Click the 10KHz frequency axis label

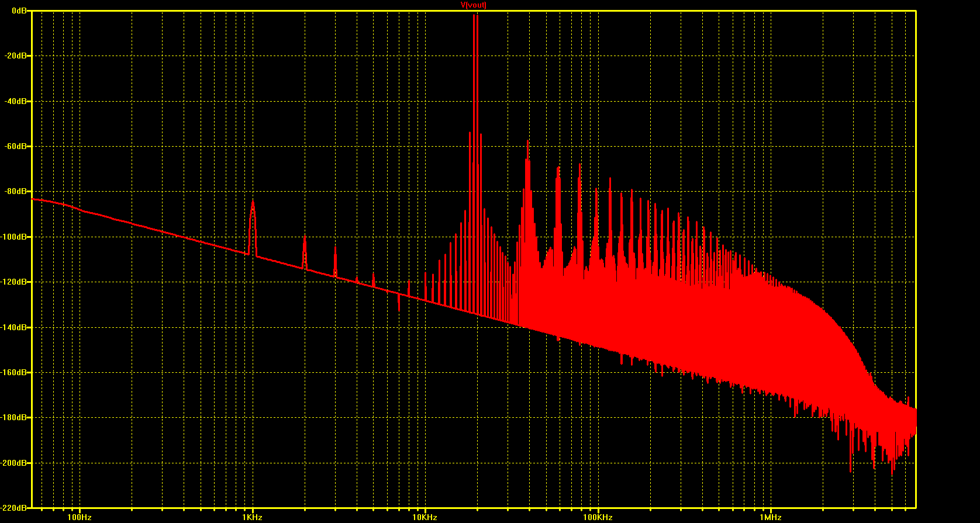[425, 517]
